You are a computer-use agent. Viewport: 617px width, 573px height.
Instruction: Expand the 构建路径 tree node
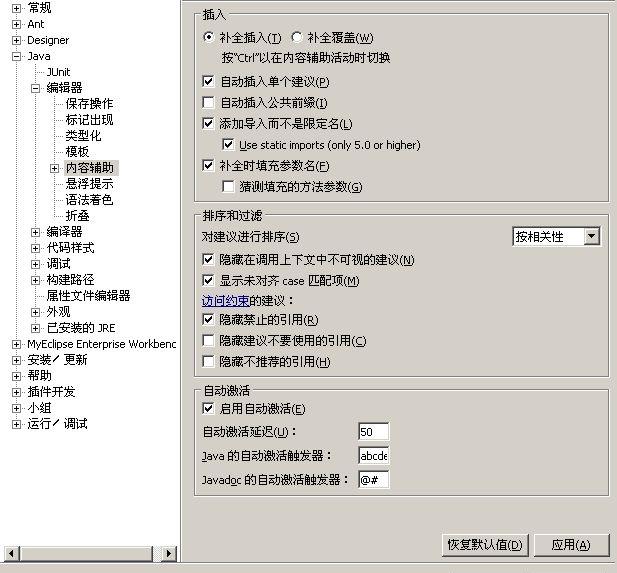click(x=35, y=280)
